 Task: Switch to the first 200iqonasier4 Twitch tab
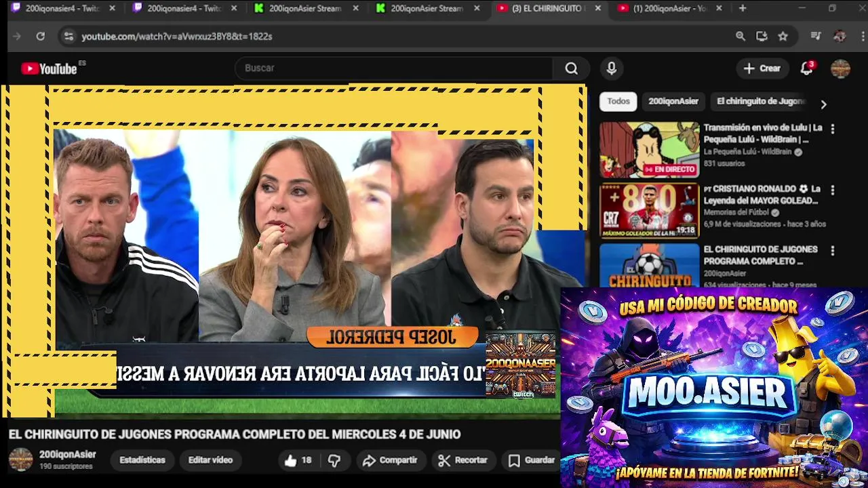tap(63, 8)
